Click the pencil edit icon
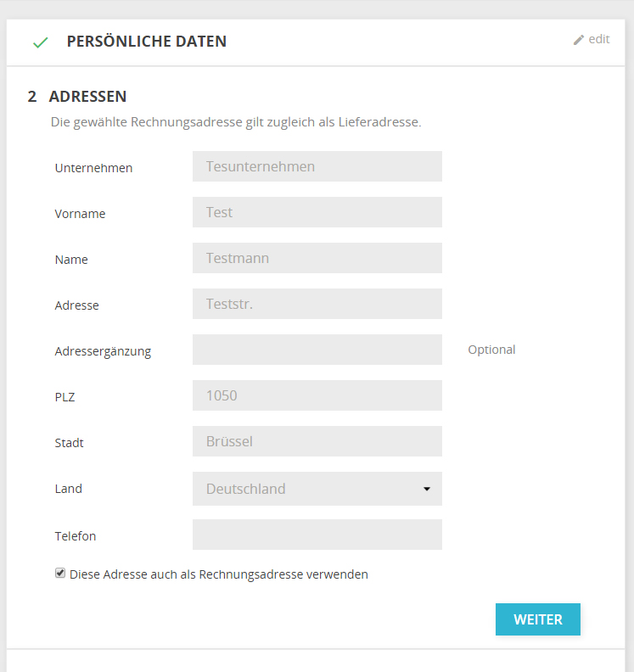The width and height of the screenshot is (634, 672). (579, 40)
